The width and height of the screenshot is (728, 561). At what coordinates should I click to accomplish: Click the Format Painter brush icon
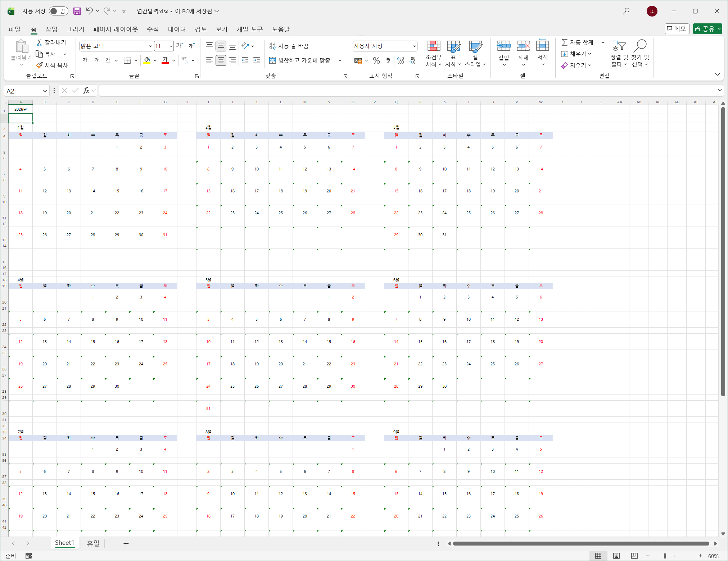point(39,65)
